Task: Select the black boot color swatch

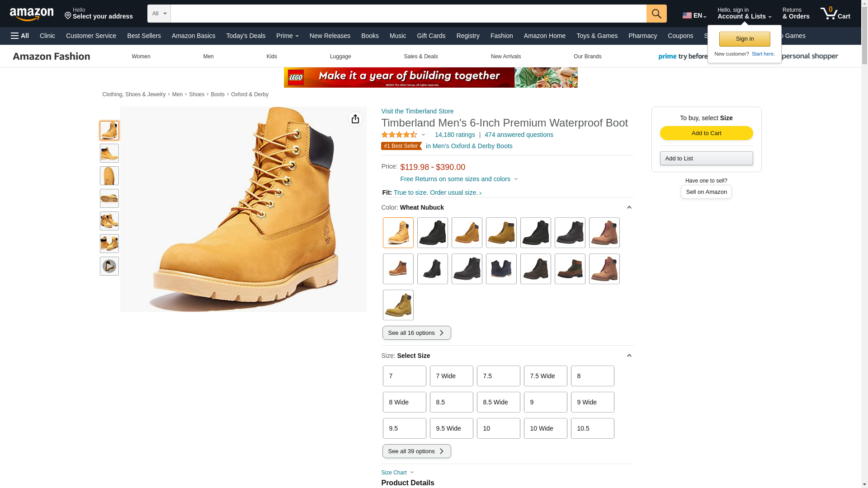Action: click(x=432, y=233)
